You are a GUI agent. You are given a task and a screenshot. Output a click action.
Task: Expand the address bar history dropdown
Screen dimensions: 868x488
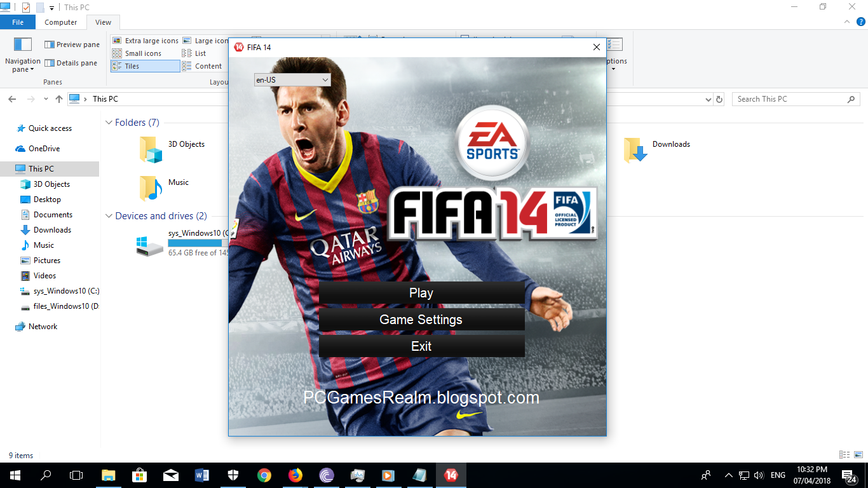pyautogui.click(x=709, y=99)
